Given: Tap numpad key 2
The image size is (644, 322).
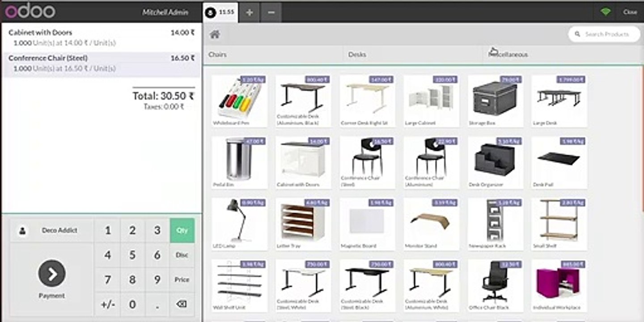Looking at the screenshot, I should (132, 230).
